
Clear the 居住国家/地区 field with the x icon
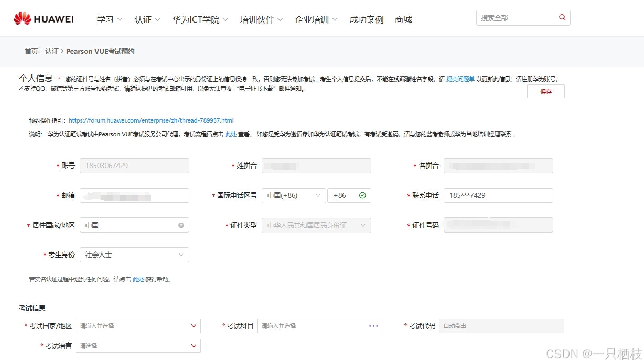pos(181,225)
